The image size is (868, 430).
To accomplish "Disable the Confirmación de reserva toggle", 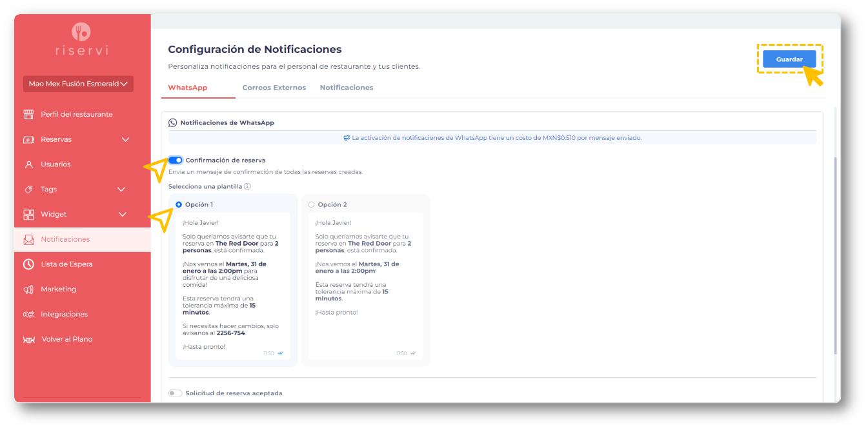I will pos(175,160).
